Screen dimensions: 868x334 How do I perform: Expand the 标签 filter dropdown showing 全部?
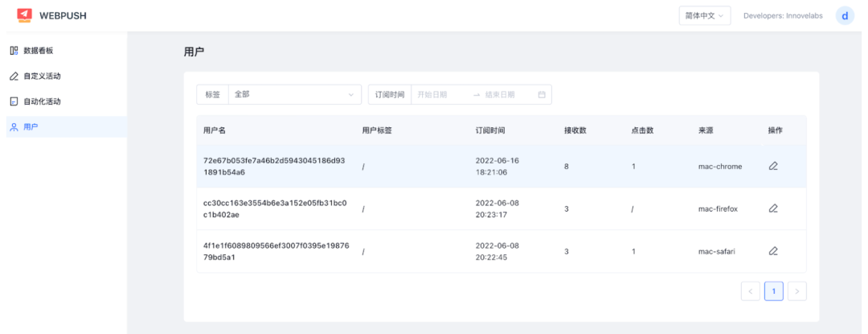coord(294,95)
